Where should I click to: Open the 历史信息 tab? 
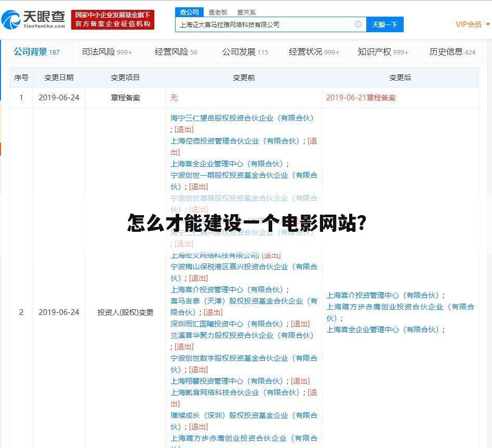tap(452, 52)
